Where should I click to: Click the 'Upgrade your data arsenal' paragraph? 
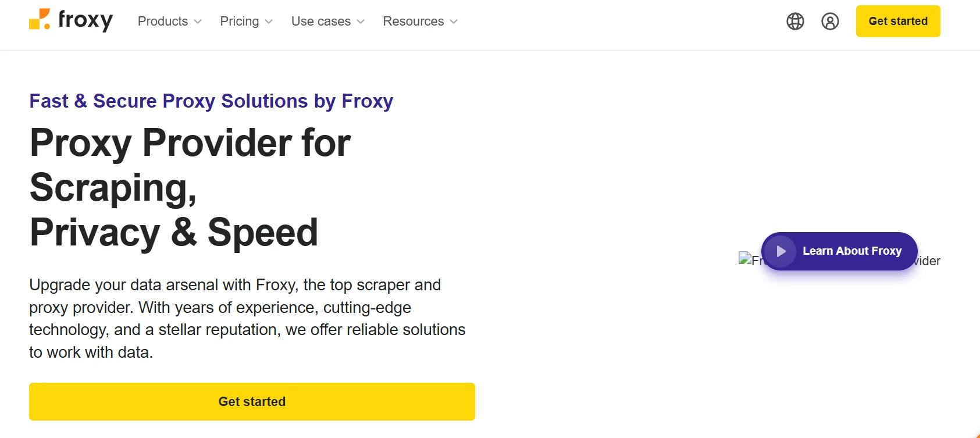247,318
